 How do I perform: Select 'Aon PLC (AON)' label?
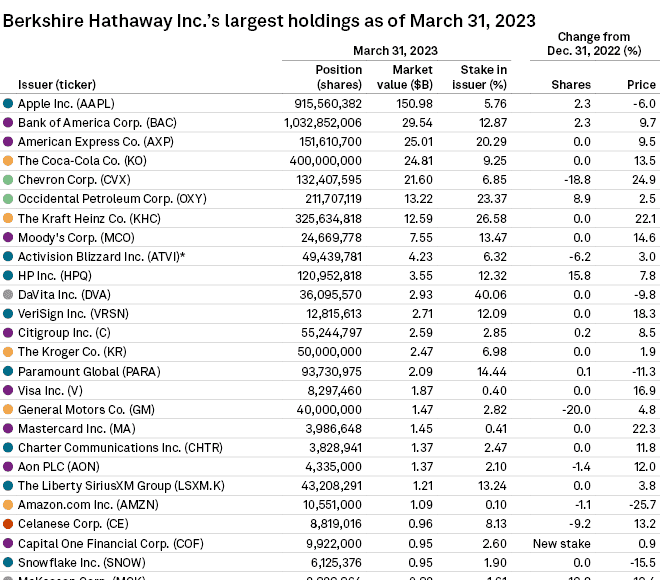click(x=59, y=467)
